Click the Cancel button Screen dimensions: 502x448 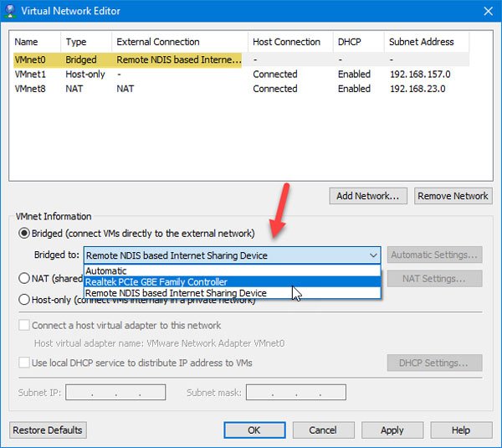click(x=323, y=430)
